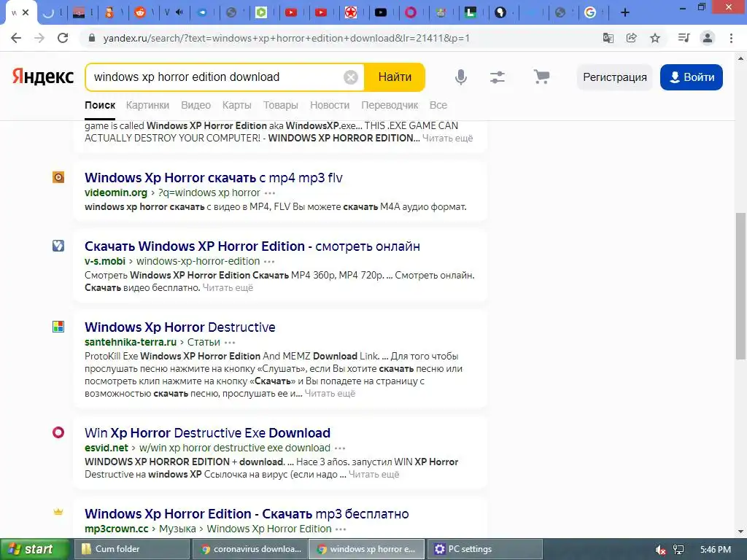Switch to 'coronavirus downloa...' taskbar window
The width and height of the screenshot is (747, 560).
250,549
